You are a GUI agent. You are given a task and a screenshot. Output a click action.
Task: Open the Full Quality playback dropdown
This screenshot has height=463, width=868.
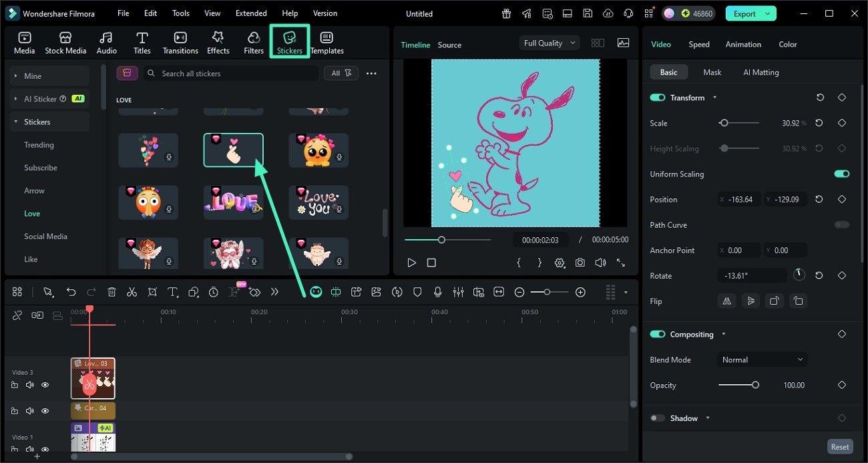tap(548, 42)
